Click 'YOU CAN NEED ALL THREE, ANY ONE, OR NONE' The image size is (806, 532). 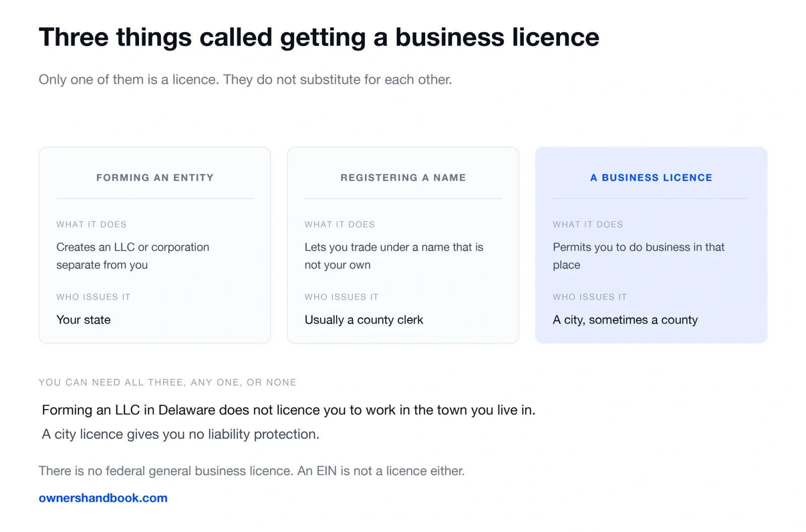168,382
